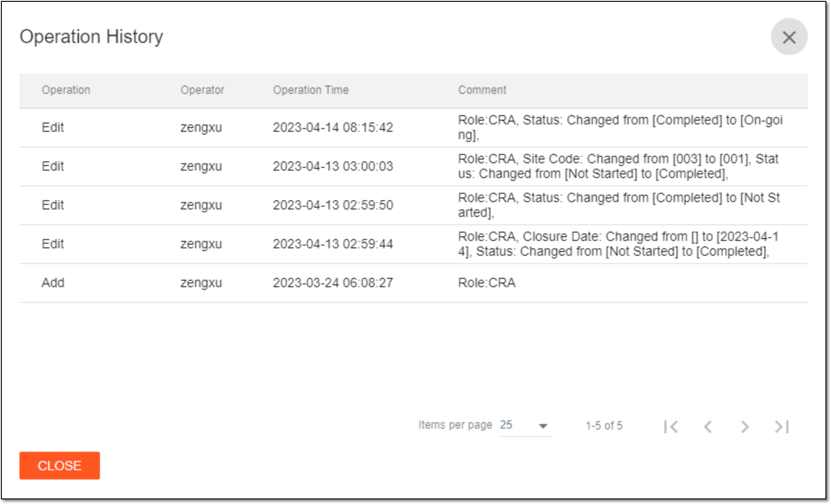Click comment about Completed to On-going change
Viewport: 831px width, 504px height.
(620, 127)
